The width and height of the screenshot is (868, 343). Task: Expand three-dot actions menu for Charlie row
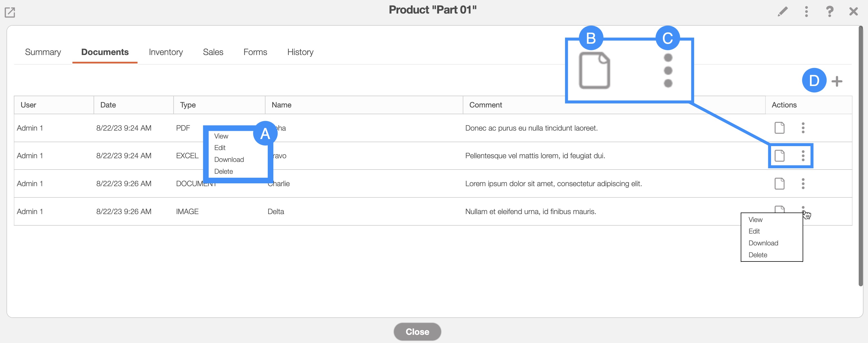coord(803,184)
